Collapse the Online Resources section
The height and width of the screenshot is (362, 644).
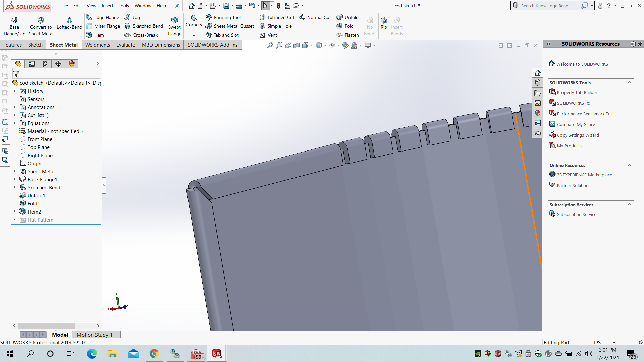(629, 165)
